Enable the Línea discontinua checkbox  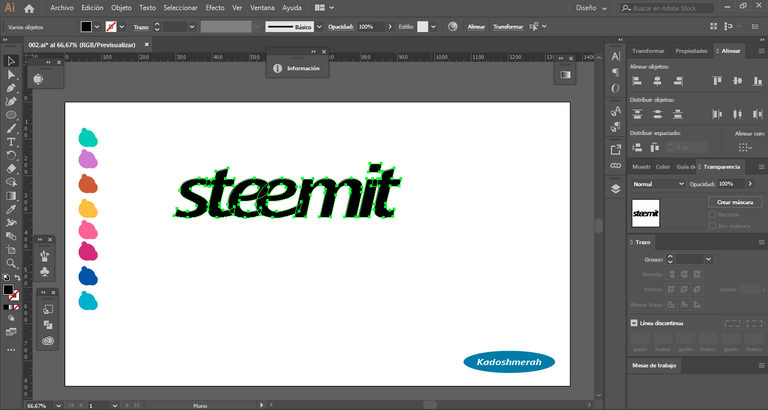[634, 323]
